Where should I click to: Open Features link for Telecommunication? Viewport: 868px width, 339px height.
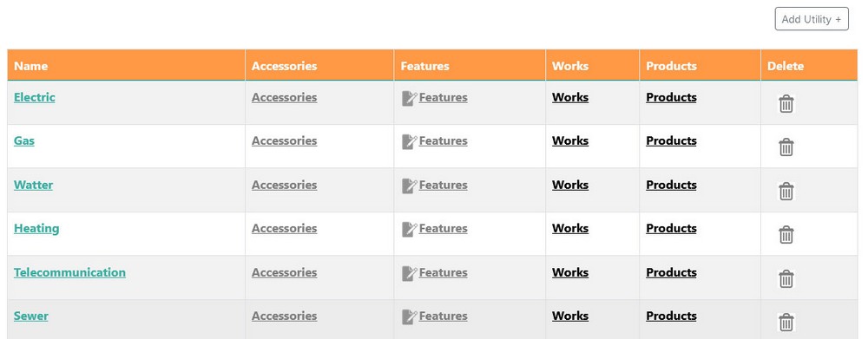click(x=444, y=272)
